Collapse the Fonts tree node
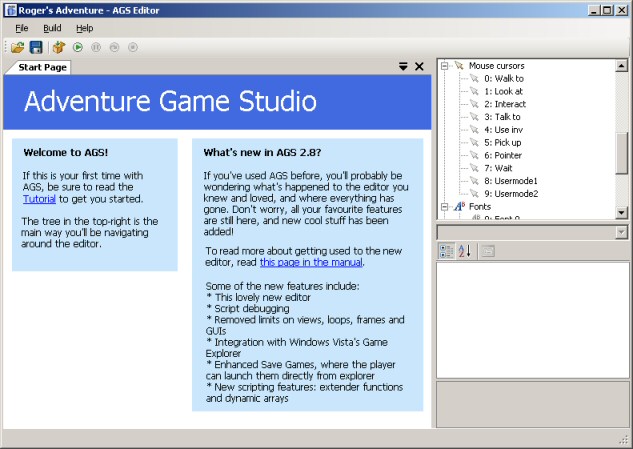633x449 pixels. click(x=443, y=207)
